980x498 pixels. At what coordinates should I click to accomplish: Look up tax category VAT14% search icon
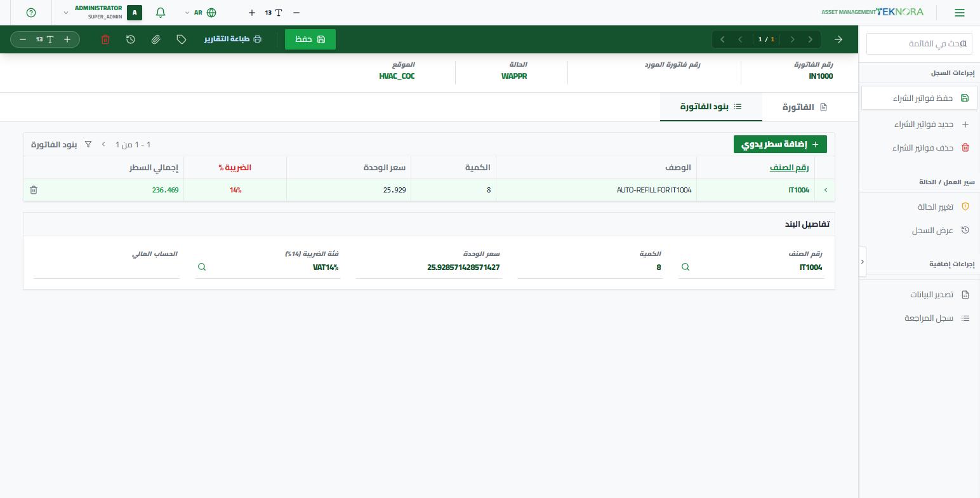point(201,267)
